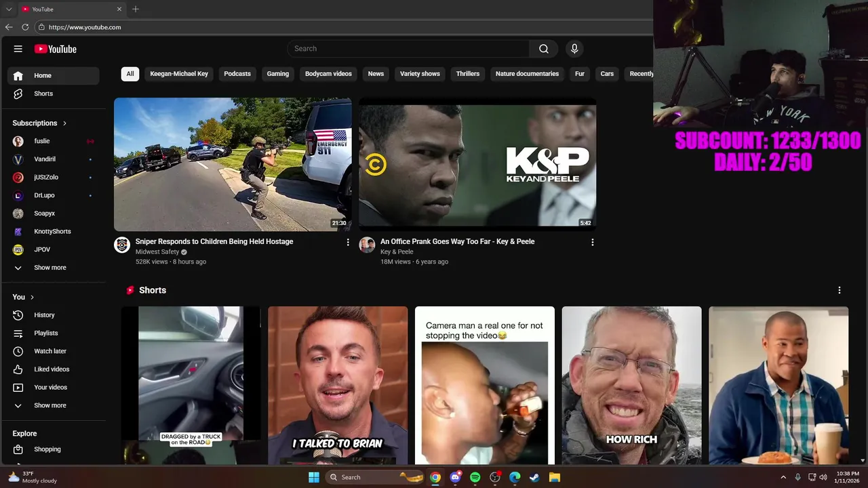The height and width of the screenshot is (488, 868).
Task: Open How Rich short
Action: [631, 386]
